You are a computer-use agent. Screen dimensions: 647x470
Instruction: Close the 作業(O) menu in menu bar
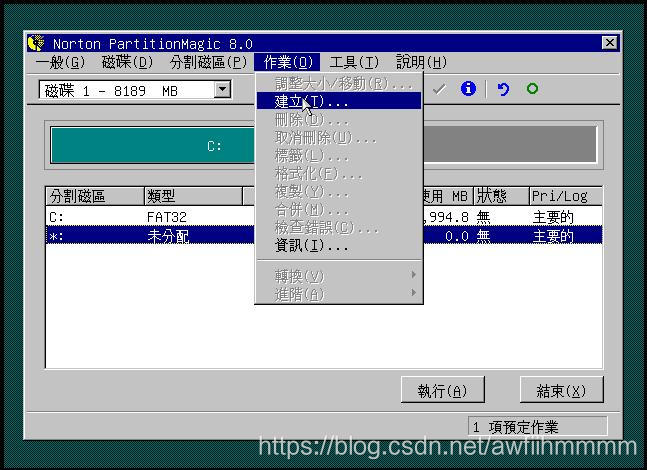[287, 62]
